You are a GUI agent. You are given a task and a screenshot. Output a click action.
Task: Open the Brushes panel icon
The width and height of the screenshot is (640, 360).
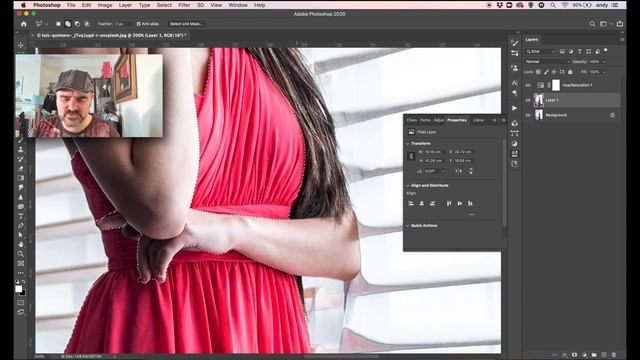click(515, 43)
